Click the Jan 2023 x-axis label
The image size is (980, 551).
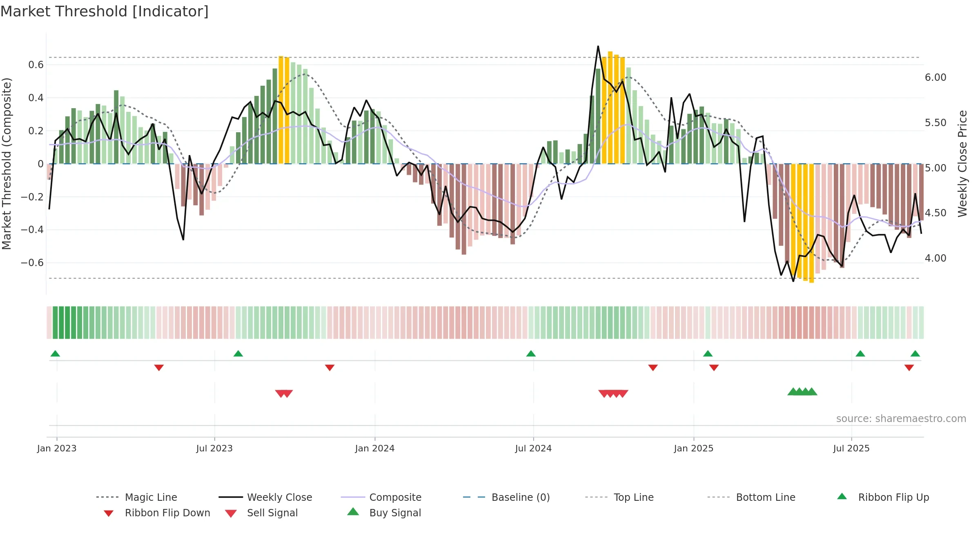(57, 448)
